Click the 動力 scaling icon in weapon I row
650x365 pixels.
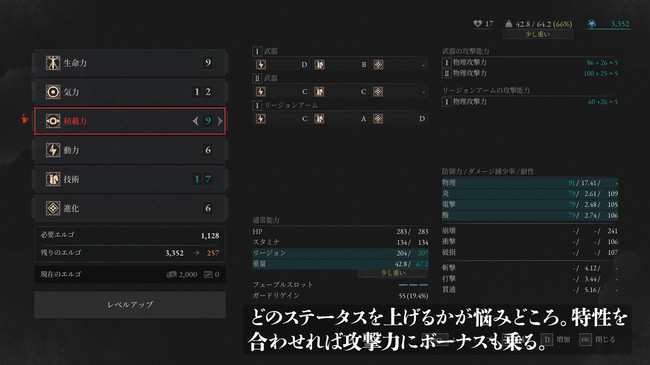261,65
